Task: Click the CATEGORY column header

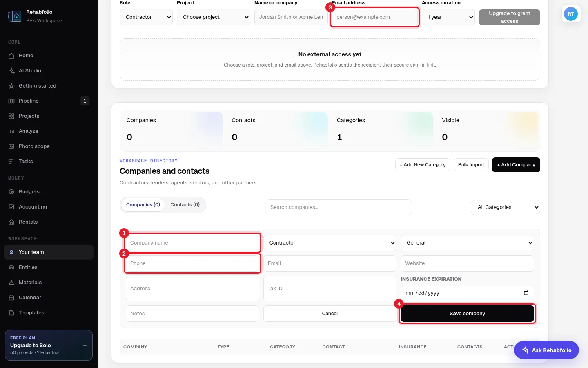Action: [x=283, y=347]
